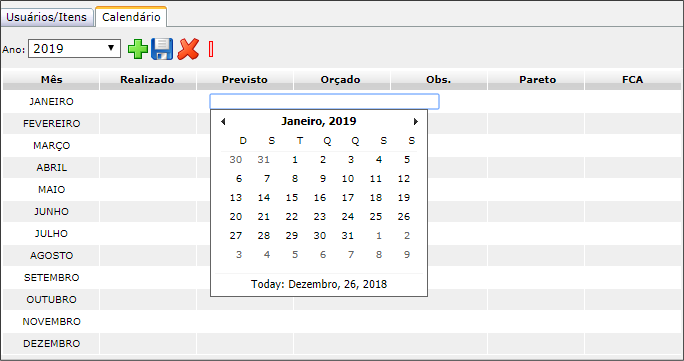
Task: Select day 15 in the calendar
Action: coord(292,198)
